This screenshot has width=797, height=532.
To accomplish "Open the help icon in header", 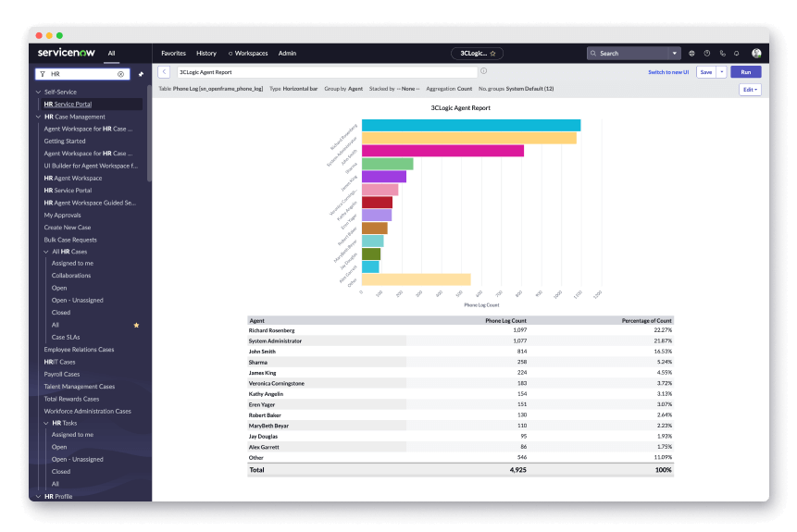I will coord(707,54).
